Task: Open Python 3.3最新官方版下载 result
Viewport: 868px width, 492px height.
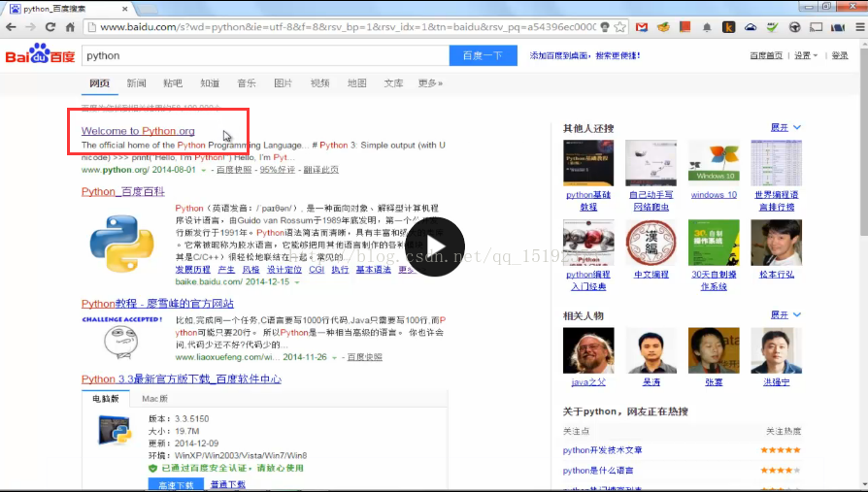Action: point(181,379)
